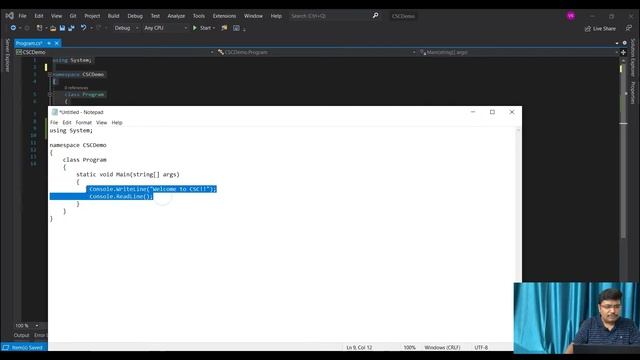This screenshot has width=640, height=360.
Task: Click the Undo arrow icon
Action: tap(83, 28)
